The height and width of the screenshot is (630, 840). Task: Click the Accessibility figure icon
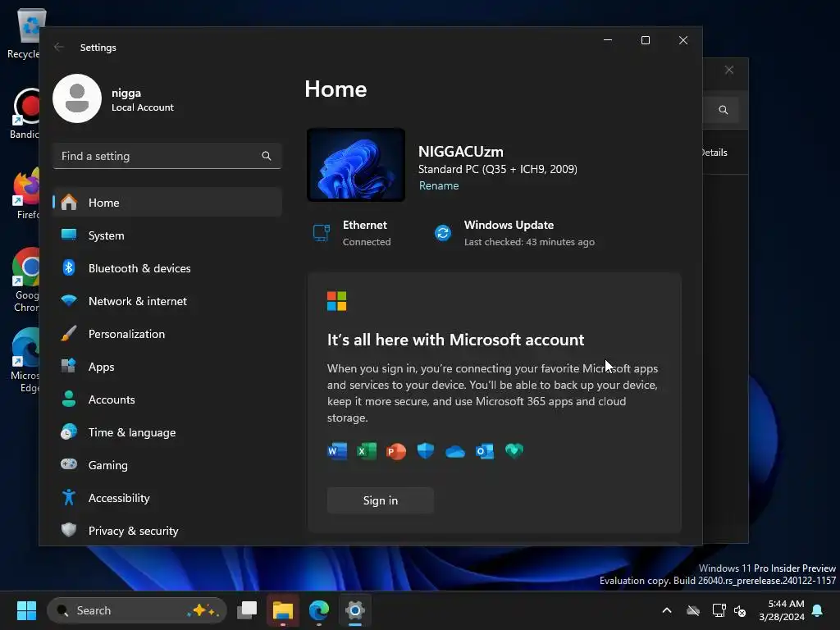tap(69, 497)
